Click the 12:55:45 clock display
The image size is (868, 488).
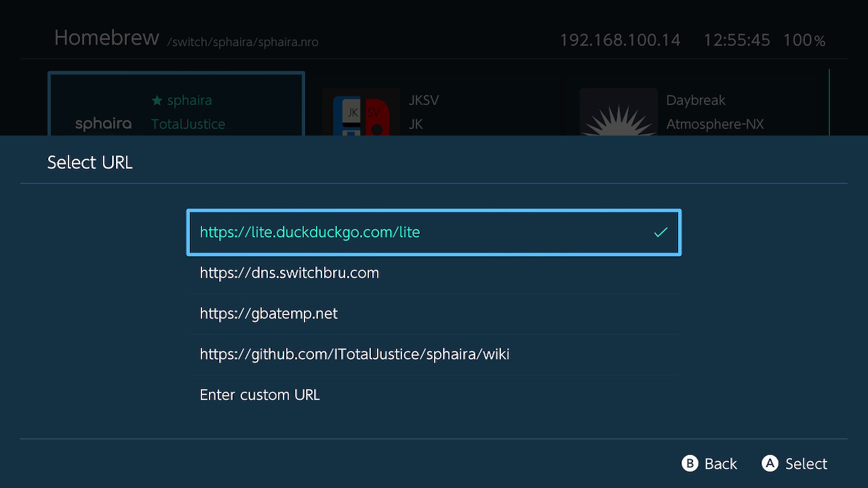tap(736, 41)
